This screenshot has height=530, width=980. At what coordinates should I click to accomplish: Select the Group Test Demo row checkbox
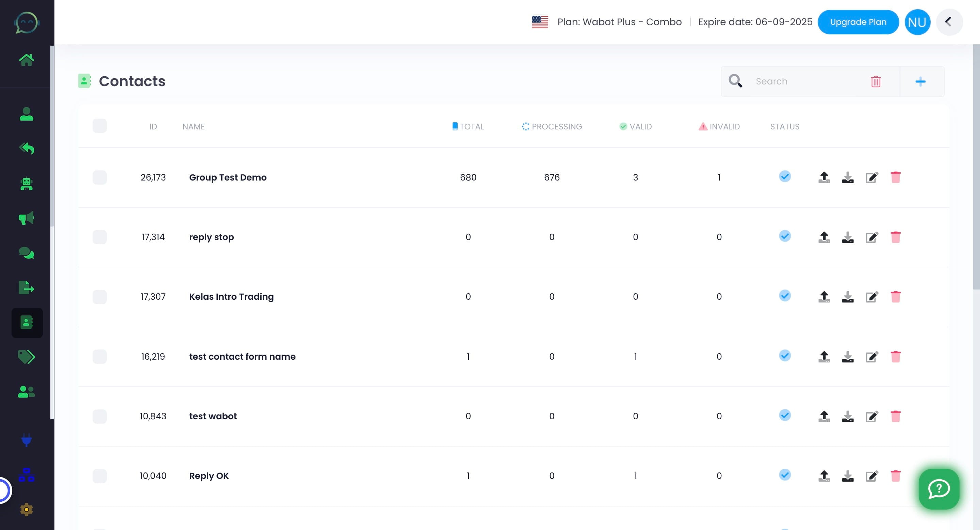[100, 177]
